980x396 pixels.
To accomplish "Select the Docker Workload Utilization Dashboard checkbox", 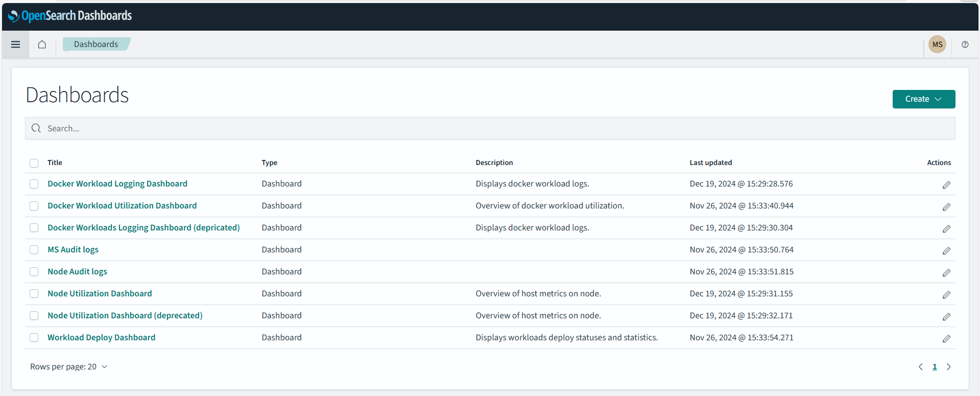I will click(x=34, y=206).
